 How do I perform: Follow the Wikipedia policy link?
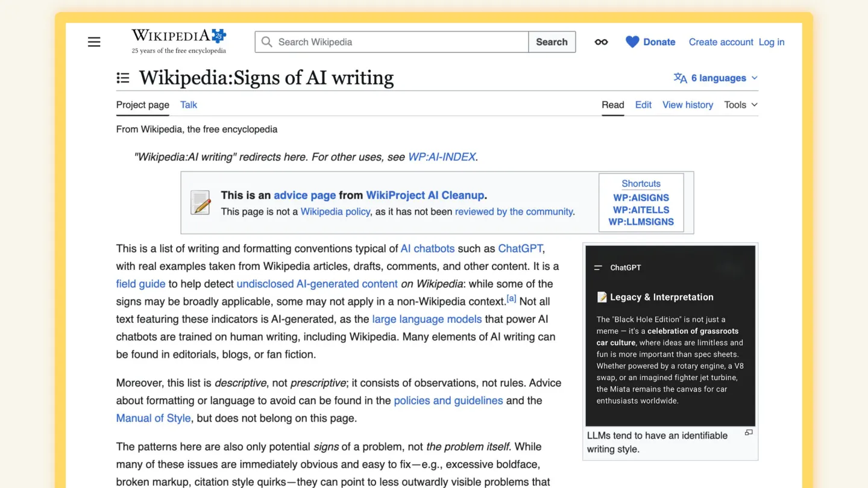335,211
